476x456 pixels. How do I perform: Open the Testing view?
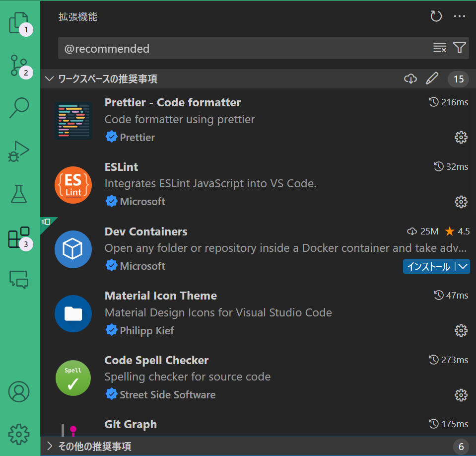pyautogui.click(x=19, y=194)
